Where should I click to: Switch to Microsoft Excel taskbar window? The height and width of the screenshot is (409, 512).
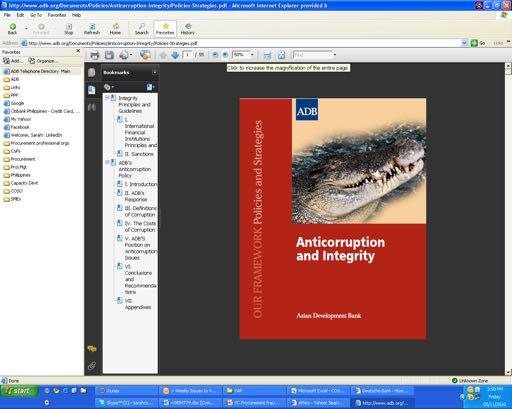(319, 391)
